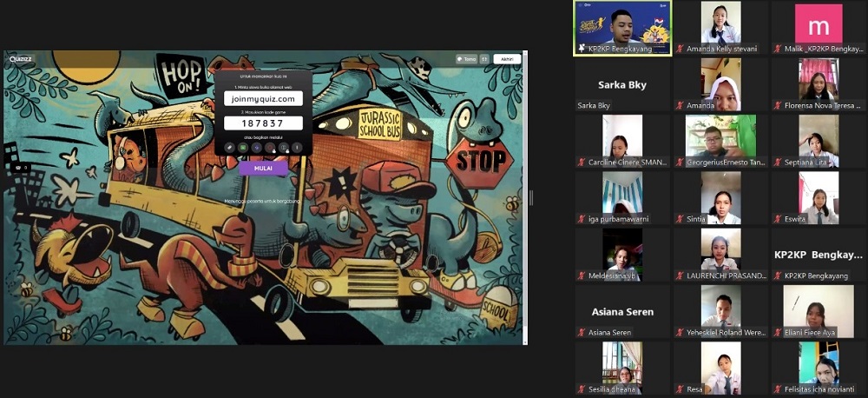The image size is (868, 398).
Task: Click the Quizizz logo in the top-left corner
Action: tap(21, 59)
